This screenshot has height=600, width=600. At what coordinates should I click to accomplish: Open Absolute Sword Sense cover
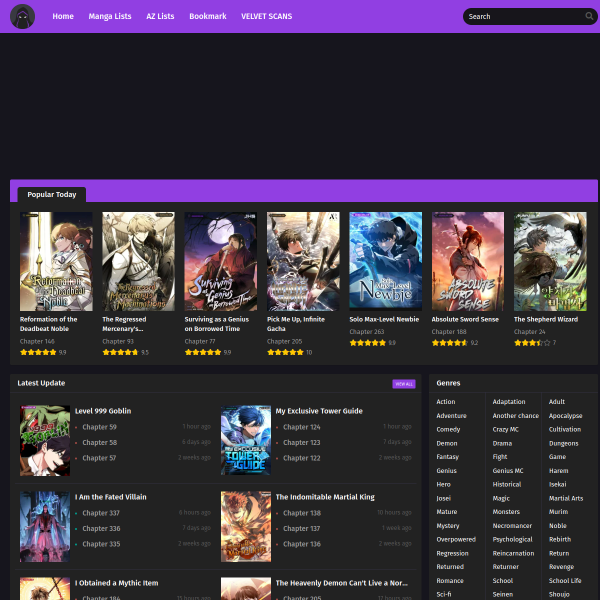tap(468, 261)
